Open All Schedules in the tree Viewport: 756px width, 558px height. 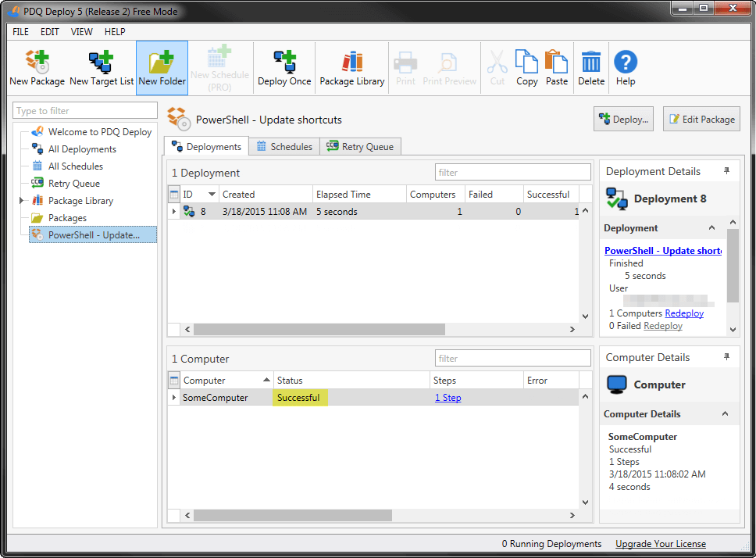(x=67, y=166)
